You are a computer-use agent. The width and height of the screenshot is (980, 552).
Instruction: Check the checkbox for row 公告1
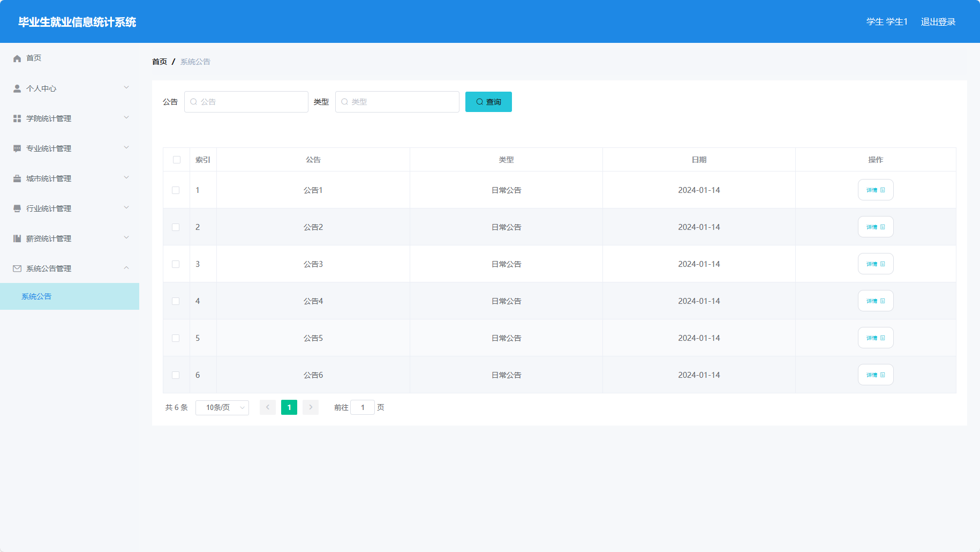176,190
